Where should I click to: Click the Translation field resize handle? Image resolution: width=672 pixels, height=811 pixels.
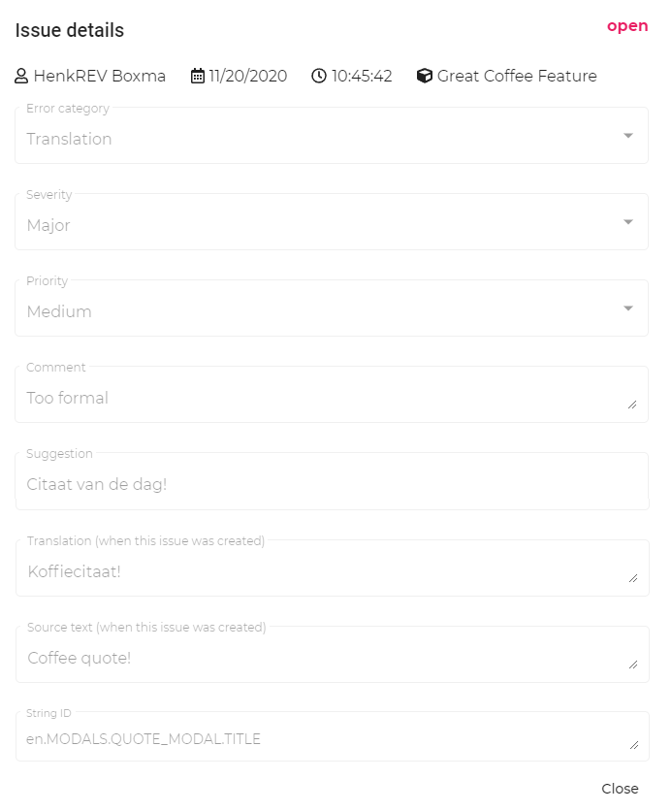(633, 578)
